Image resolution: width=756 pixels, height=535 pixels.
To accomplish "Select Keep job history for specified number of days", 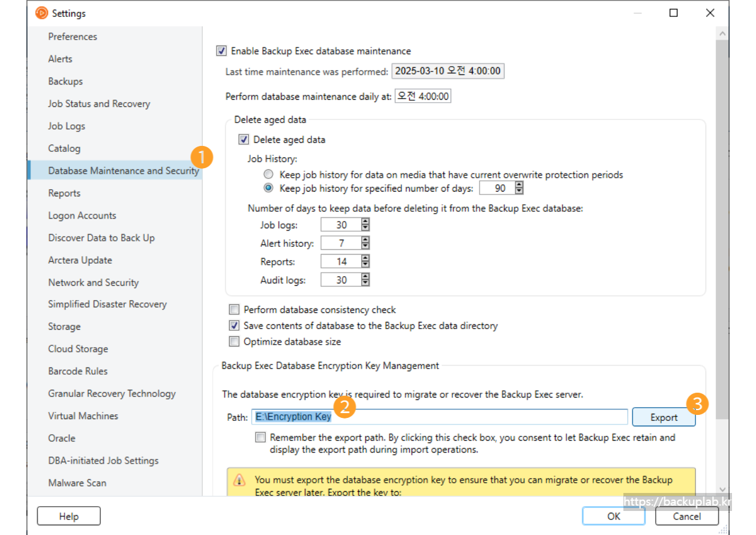I will tap(269, 188).
